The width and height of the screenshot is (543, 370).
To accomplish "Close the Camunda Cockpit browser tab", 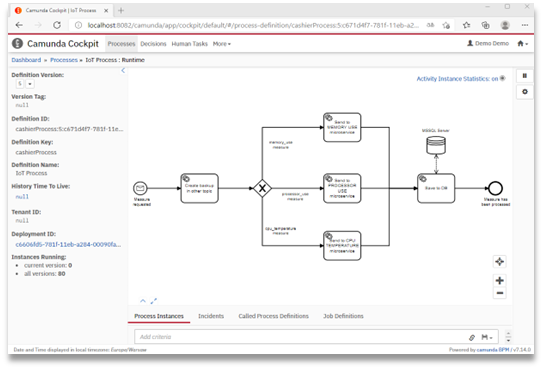I will pos(106,10).
